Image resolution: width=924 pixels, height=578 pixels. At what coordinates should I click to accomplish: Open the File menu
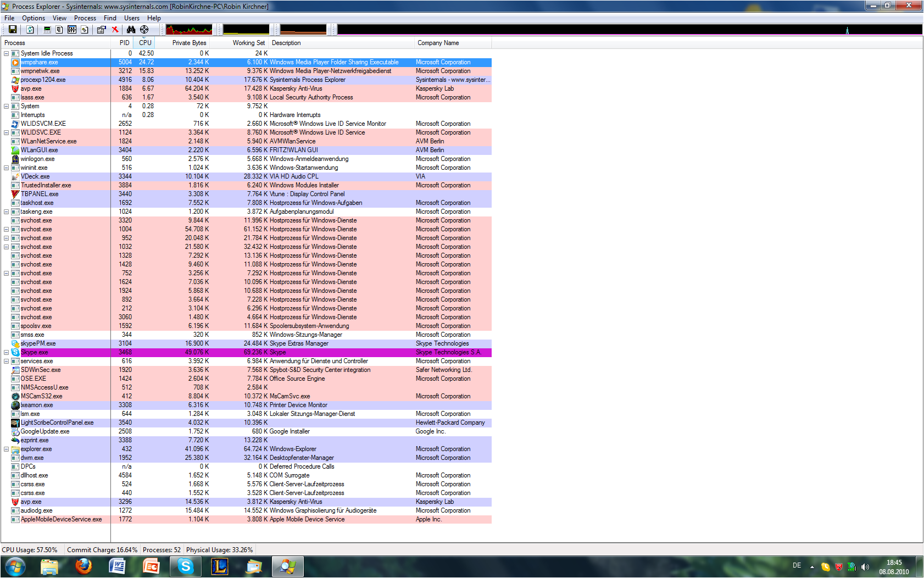[x=9, y=18]
